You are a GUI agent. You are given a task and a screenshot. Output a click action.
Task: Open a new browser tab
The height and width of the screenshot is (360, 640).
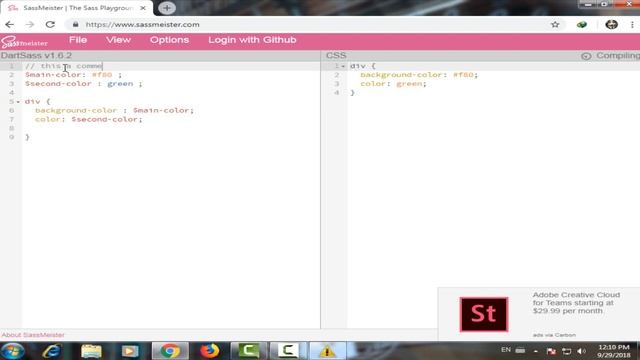click(167, 8)
